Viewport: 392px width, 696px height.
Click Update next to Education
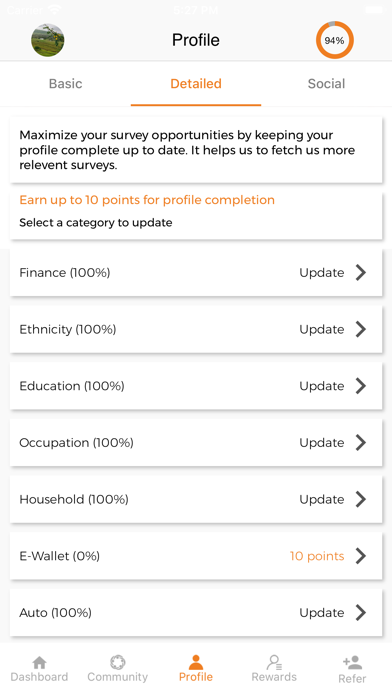pyautogui.click(x=322, y=386)
